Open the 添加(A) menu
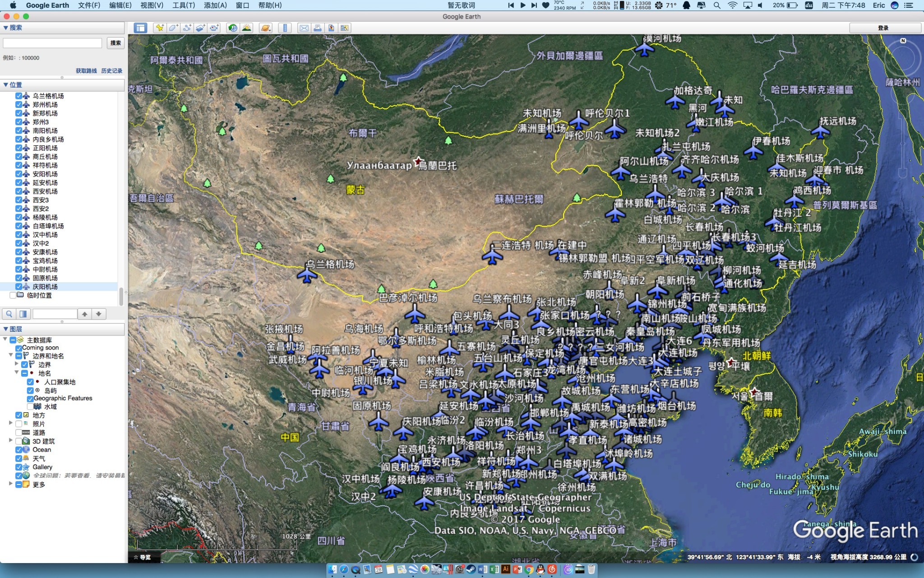Screen dimensions: 924x578 (x=215, y=5)
